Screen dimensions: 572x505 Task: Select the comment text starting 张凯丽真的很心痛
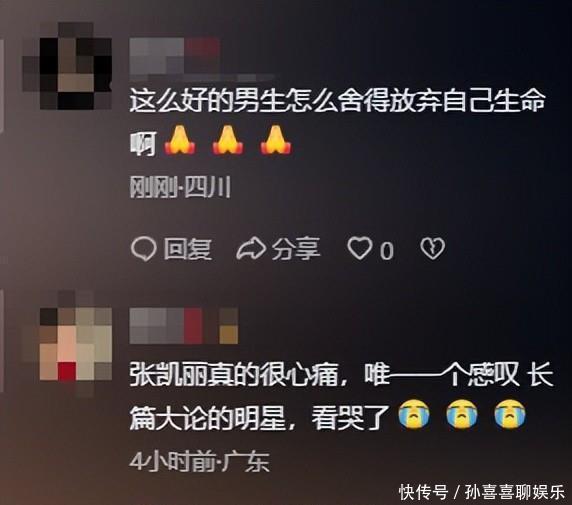click(341, 396)
